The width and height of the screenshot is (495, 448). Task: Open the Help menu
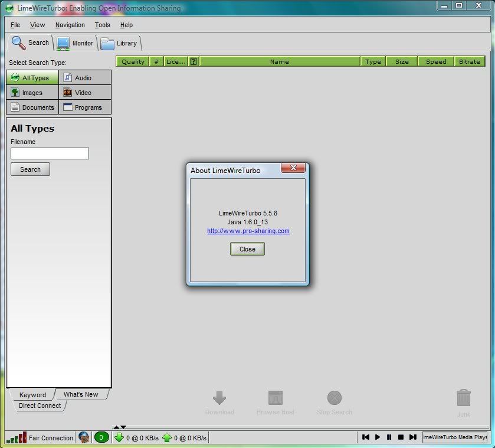(126, 25)
